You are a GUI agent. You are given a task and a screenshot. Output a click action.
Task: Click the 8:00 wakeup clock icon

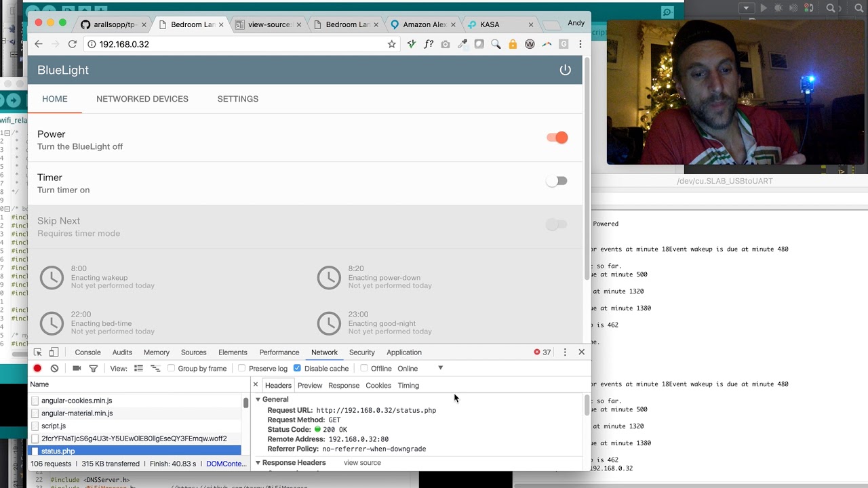click(x=52, y=277)
